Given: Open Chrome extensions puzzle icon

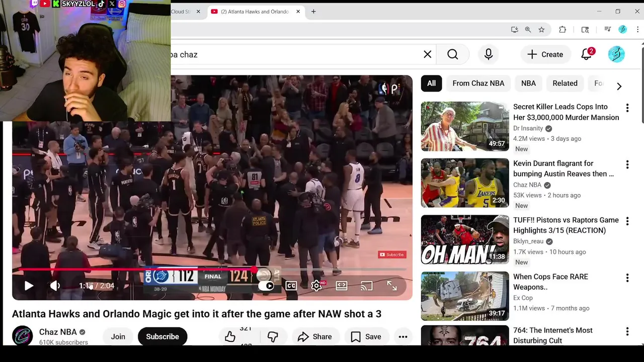Looking at the screenshot, I should (x=562, y=30).
